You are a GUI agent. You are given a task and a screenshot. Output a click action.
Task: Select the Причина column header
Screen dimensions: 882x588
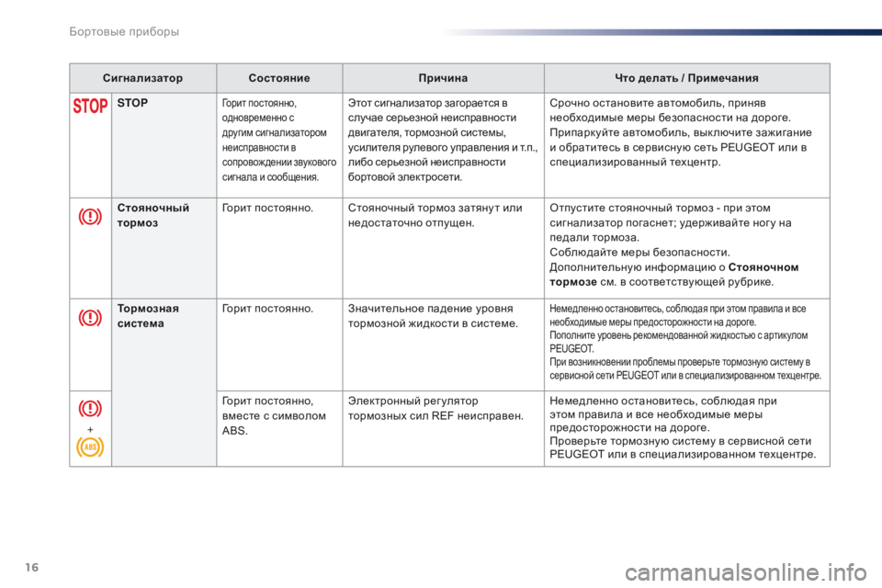[x=443, y=78]
